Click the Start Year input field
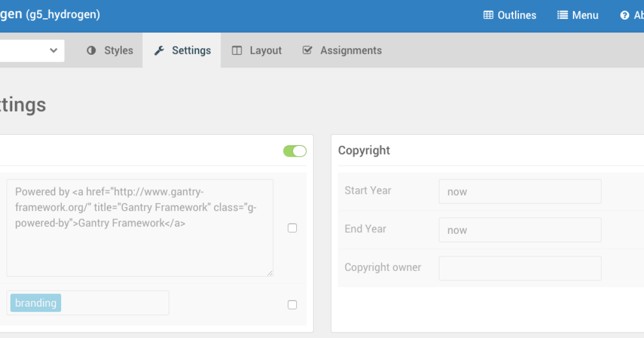Image resolution: width=644 pixels, height=338 pixels. [519, 192]
